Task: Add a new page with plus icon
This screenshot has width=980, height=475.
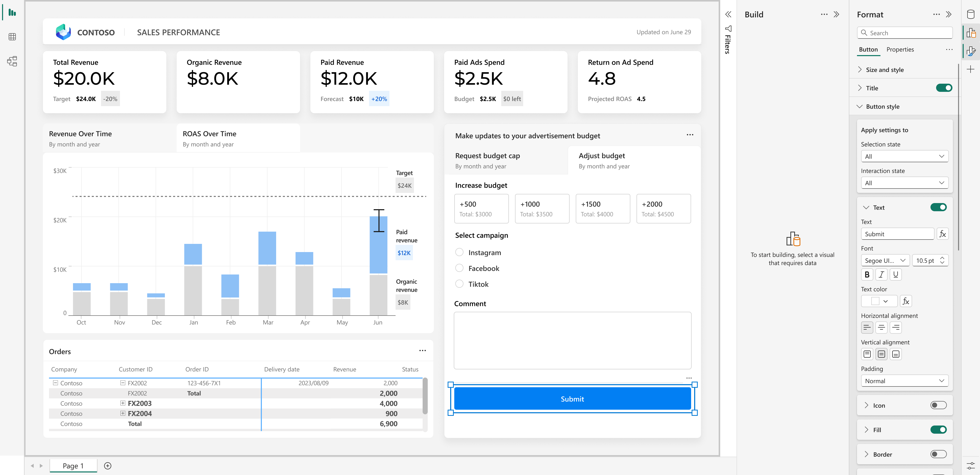Action: click(108, 466)
